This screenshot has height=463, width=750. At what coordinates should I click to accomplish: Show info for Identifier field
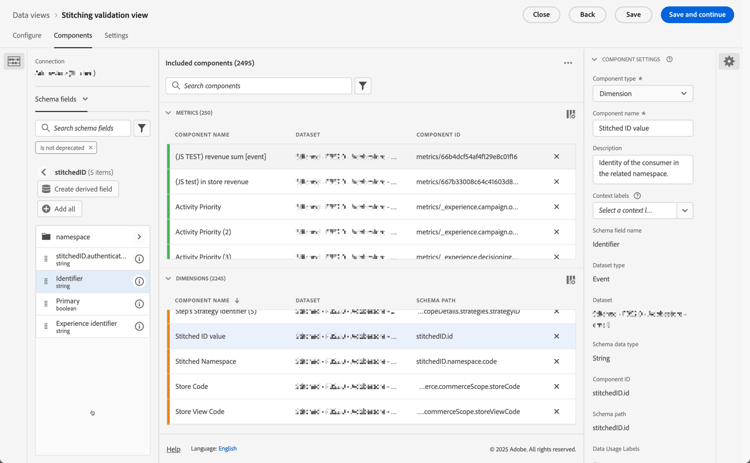[139, 282]
